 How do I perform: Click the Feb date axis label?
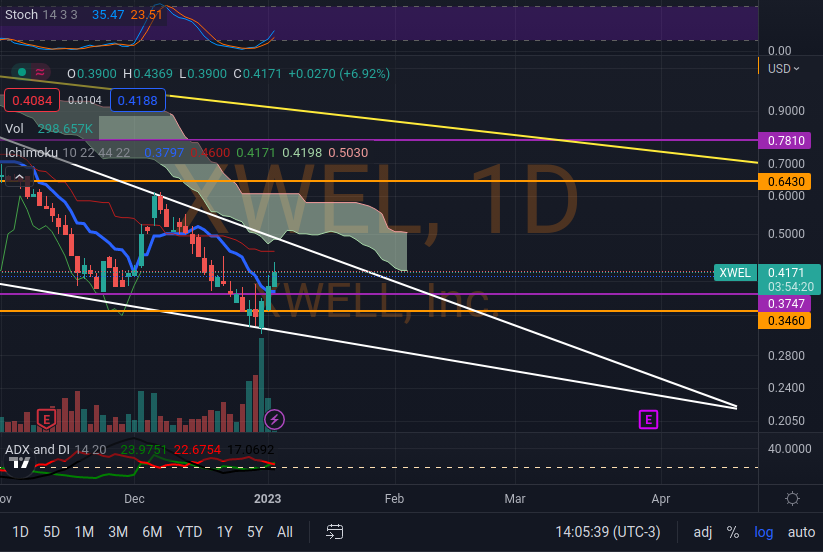[394, 498]
